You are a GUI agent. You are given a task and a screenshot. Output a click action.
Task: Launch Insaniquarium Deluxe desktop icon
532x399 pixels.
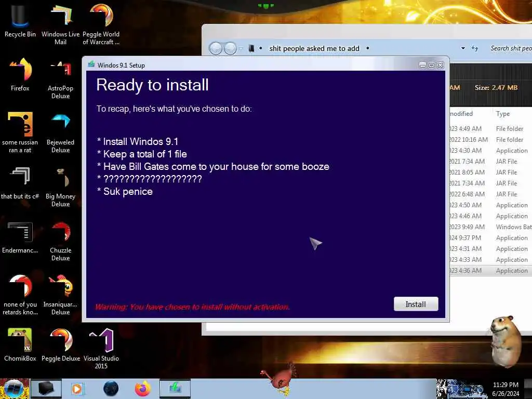pos(60,295)
